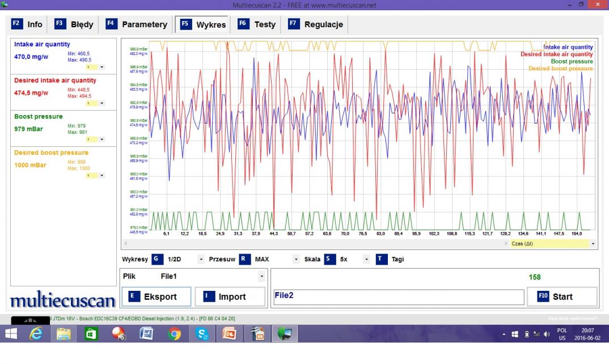Image resolution: width=609 pixels, height=364 pixels.
Task: Open Microsoft Word from the taskbar
Action: (x=146, y=335)
